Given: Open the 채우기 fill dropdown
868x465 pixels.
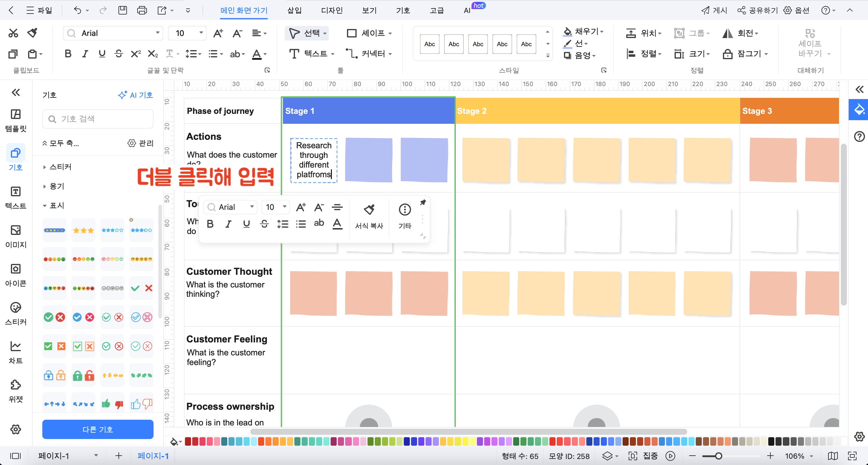Looking at the screenshot, I should click(x=602, y=31).
